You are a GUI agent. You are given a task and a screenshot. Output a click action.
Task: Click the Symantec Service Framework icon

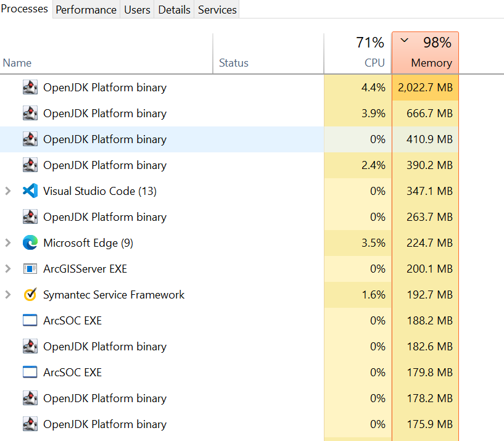pyautogui.click(x=30, y=294)
